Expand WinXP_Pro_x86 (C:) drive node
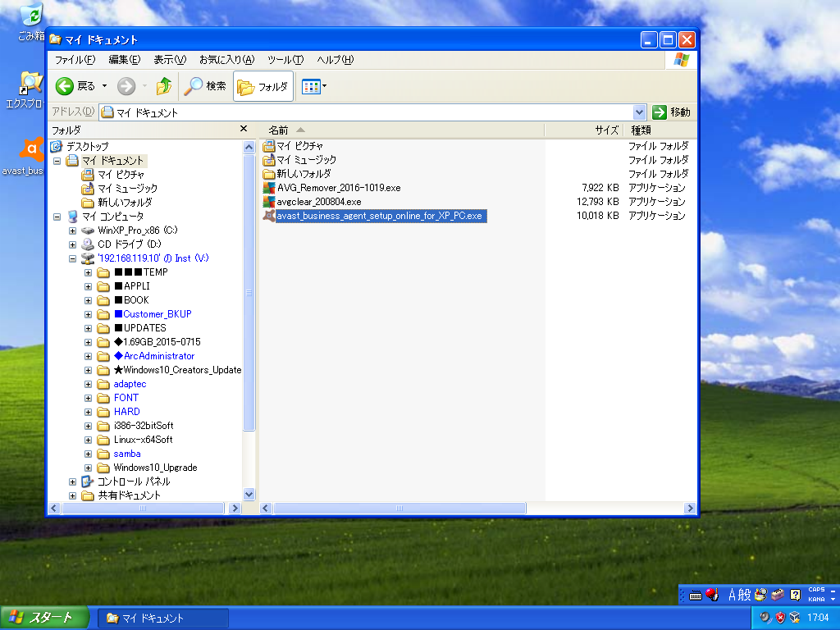840x630 pixels. click(x=73, y=231)
